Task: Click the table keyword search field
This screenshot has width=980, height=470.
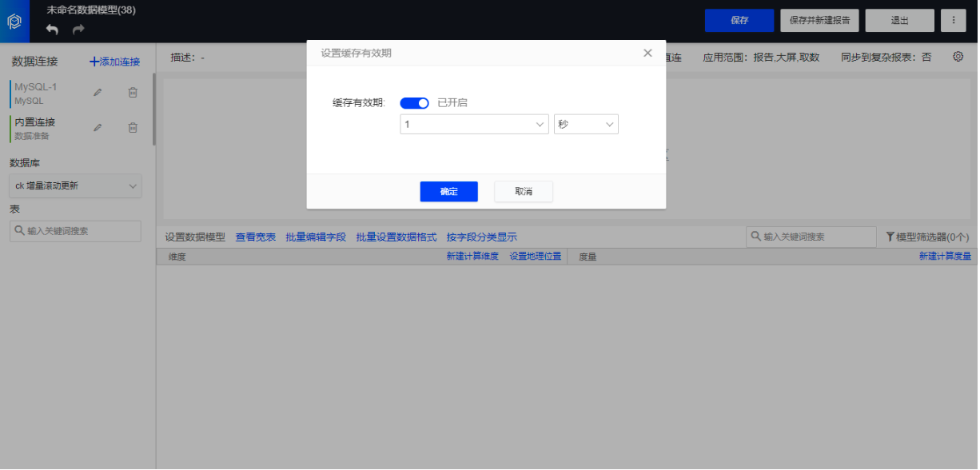Action: pos(76,231)
